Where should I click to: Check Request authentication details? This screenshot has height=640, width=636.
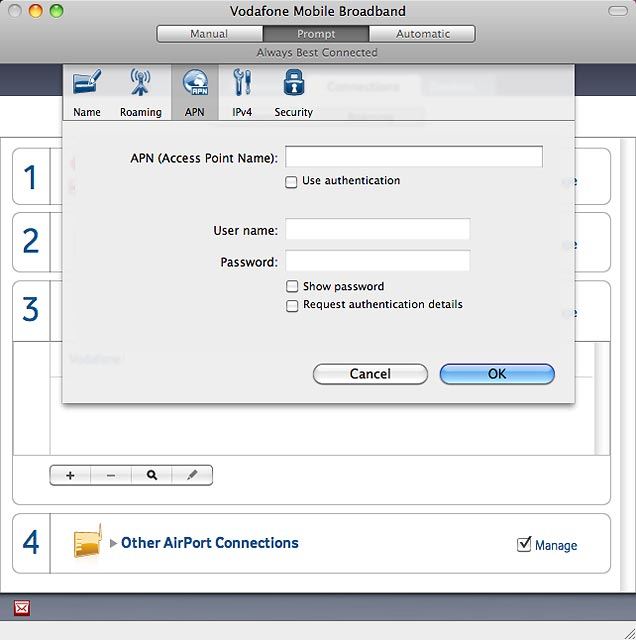(292, 305)
